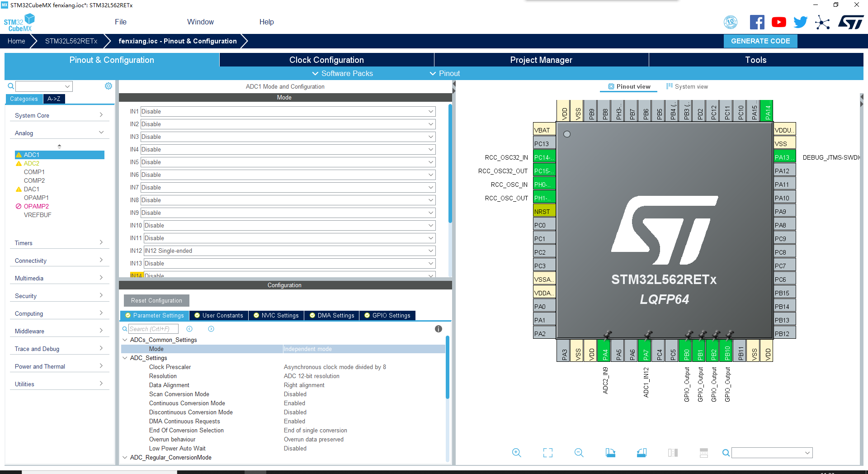Viewport: 868px width, 474px height.
Task: Expand the ADC_Regular_ConversionMode node
Action: tap(125, 457)
